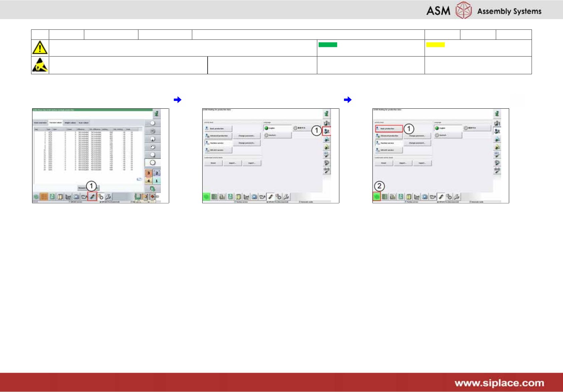This screenshot has width=563, height=392.
Task: Click the users icon in the middle screenshot's sidebar
Action: 327,131
